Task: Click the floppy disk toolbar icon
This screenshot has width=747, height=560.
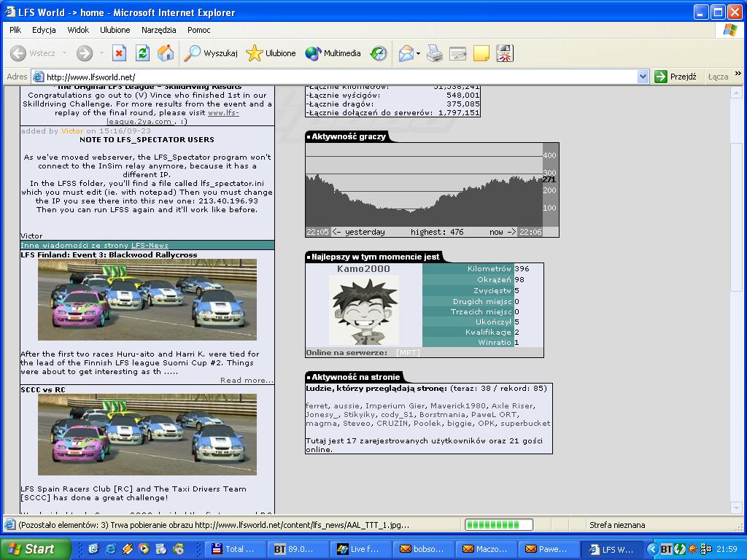Action: coord(505,53)
